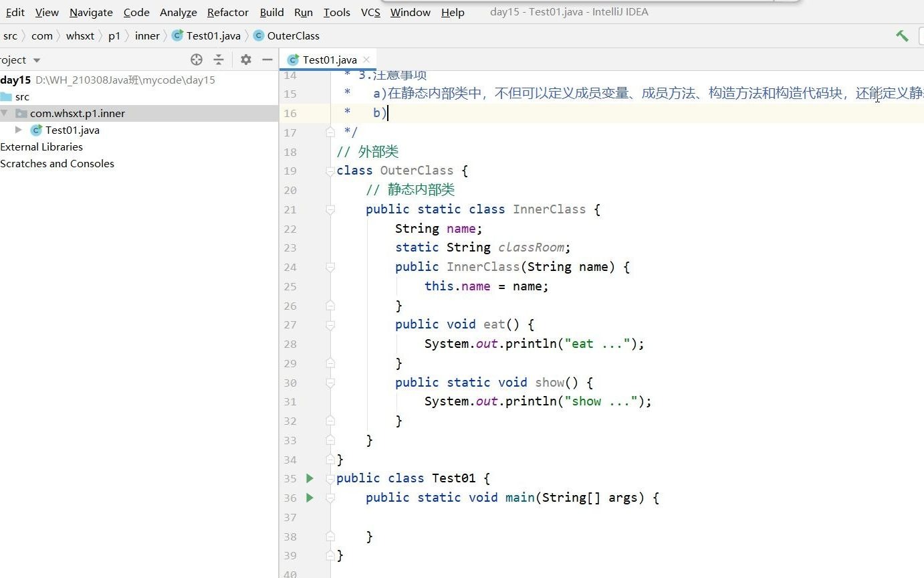Click "show ..." string literal

601,401
